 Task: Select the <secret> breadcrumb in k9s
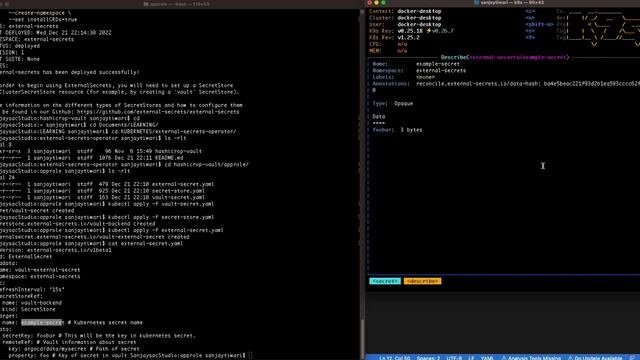pyautogui.click(x=385, y=281)
